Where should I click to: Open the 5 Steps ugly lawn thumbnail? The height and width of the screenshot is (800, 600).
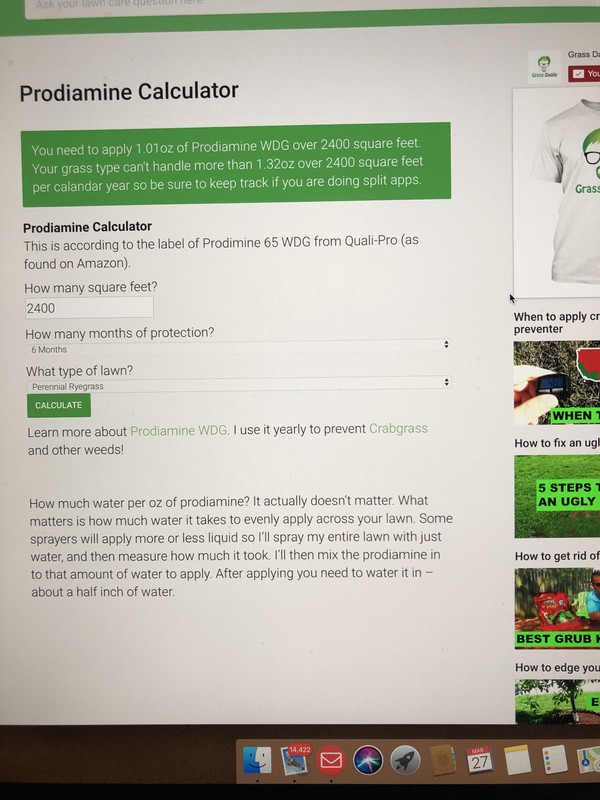point(557,496)
